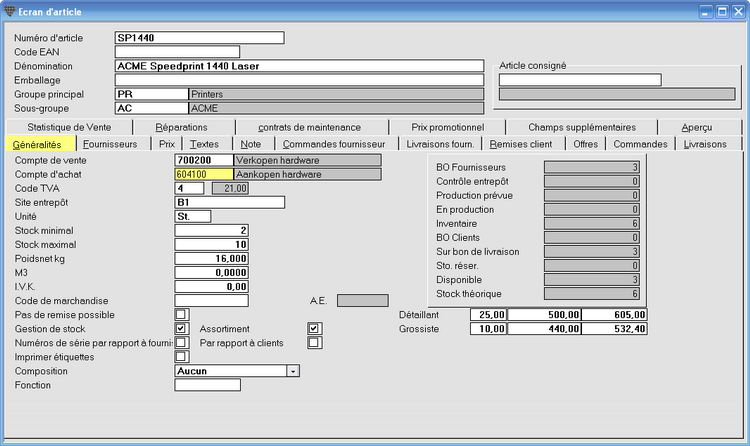
Task: Click the Sur bon de livraison value
Action: (x=592, y=252)
